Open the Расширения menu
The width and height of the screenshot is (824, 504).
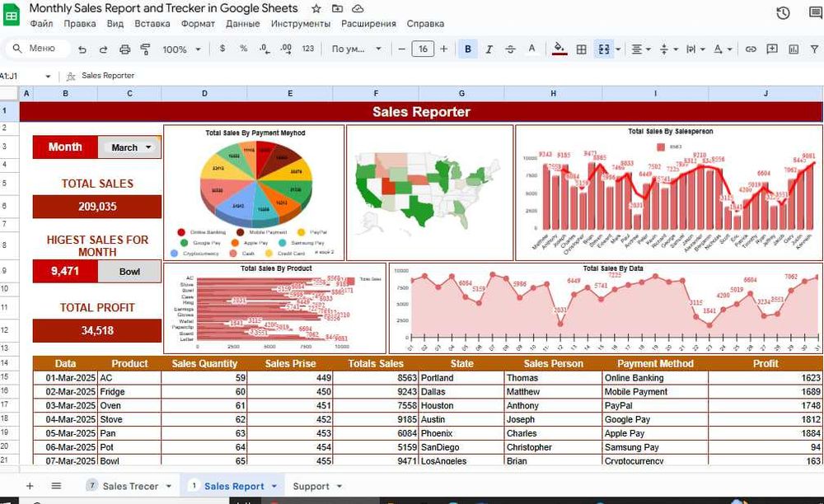[x=368, y=24]
